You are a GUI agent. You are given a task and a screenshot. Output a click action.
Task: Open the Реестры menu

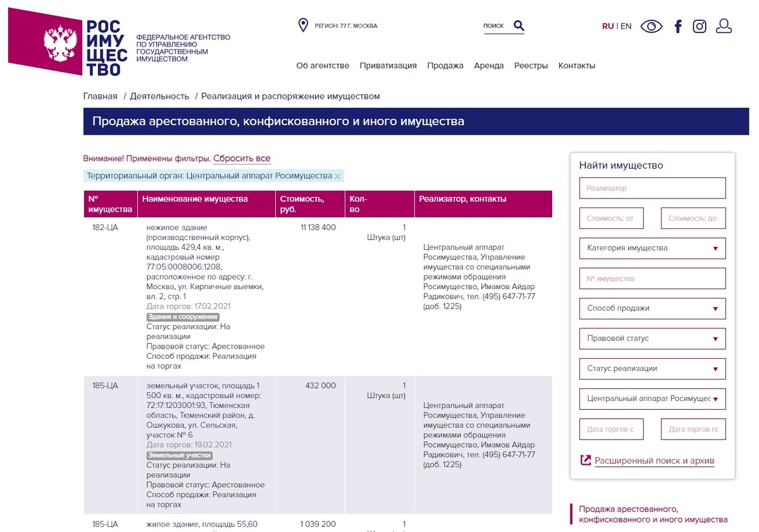(531, 66)
